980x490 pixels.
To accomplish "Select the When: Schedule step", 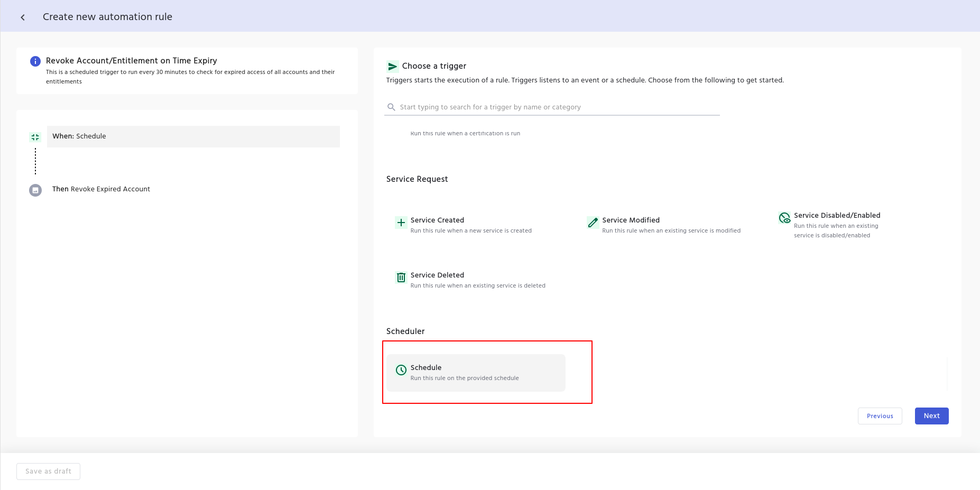I will (193, 136).
